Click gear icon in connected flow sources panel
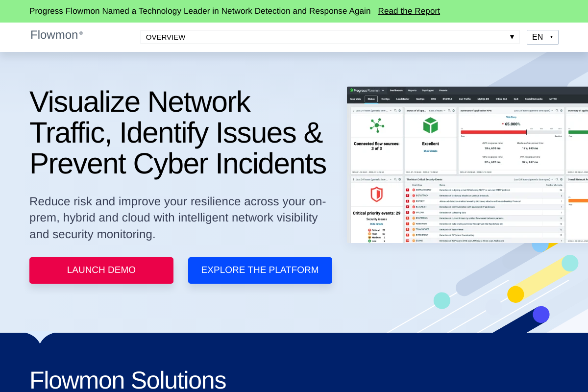Screen dimensions: 588x392 coord(399,111)
